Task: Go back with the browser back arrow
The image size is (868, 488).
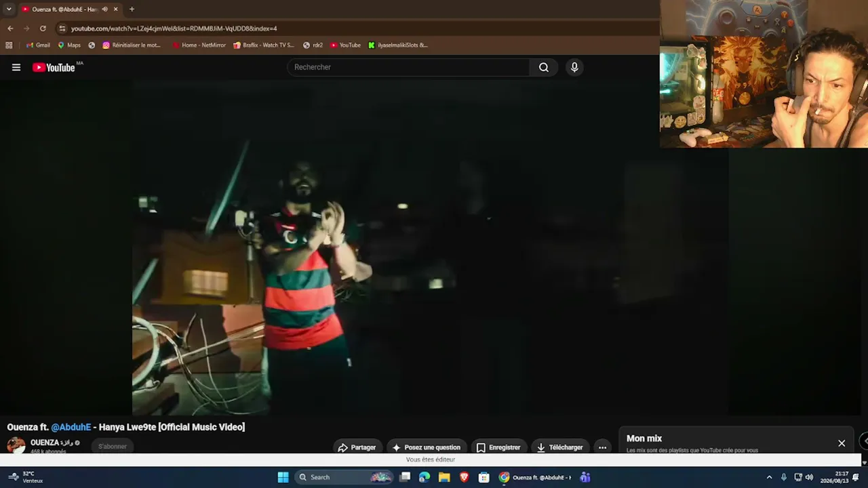Action: (x=10, y=28)
